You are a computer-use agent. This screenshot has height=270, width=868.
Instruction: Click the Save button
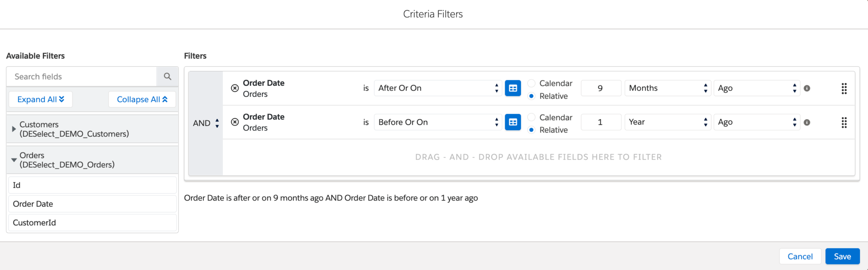point(842,256)
